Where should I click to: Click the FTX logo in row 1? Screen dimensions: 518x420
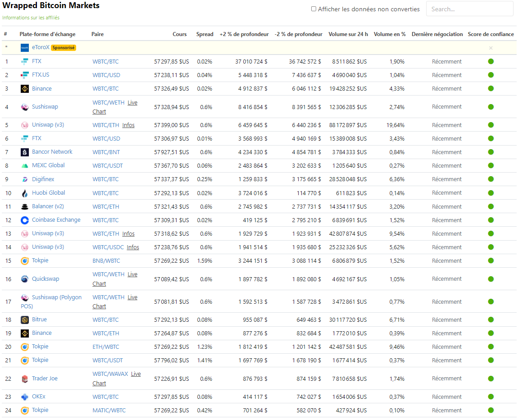click(24, 61)
